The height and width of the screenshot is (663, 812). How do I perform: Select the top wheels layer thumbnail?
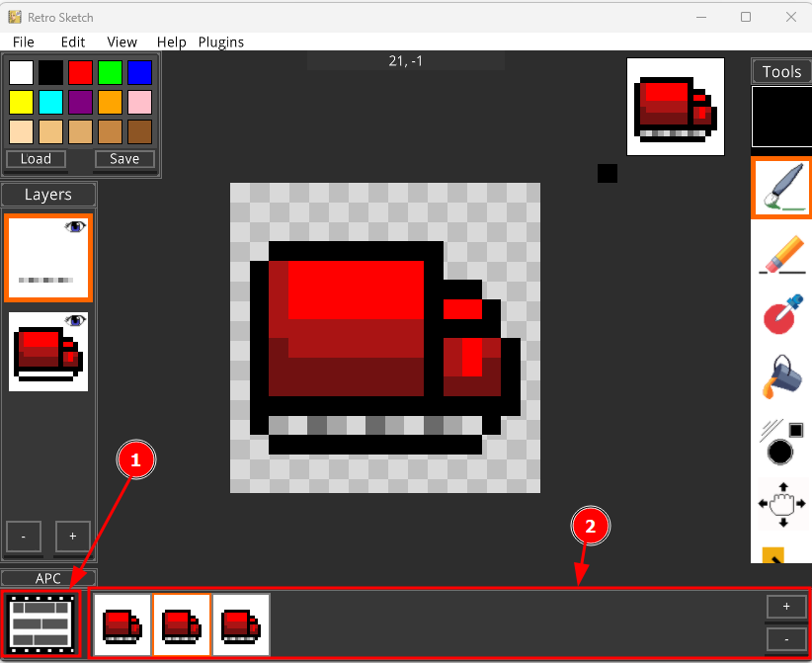(x=48, y=258)
